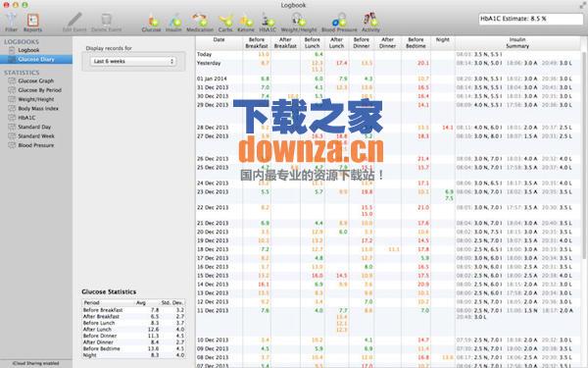Select 'Before Breakfast' row in Glucose Statistics

point(133,310)
